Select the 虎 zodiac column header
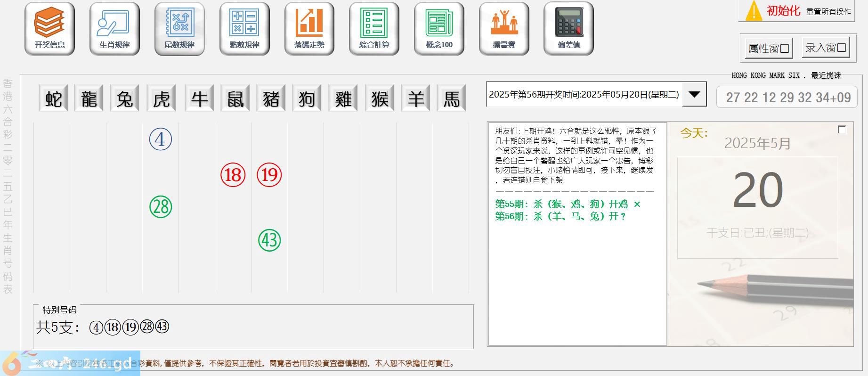This screenshot has width=868, height=376. [161, 98]
